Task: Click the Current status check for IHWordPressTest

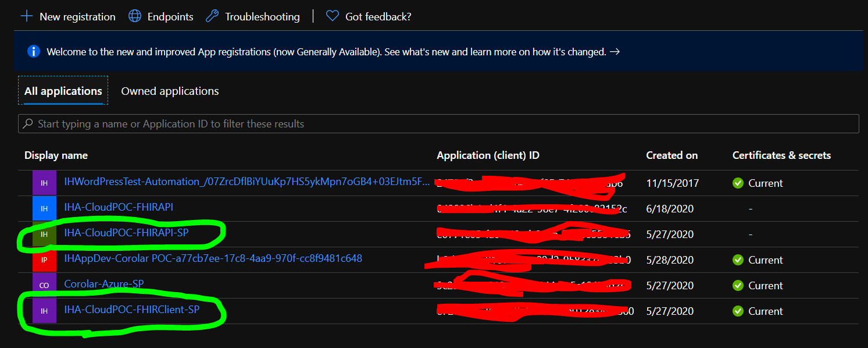Action: (737, 183)
